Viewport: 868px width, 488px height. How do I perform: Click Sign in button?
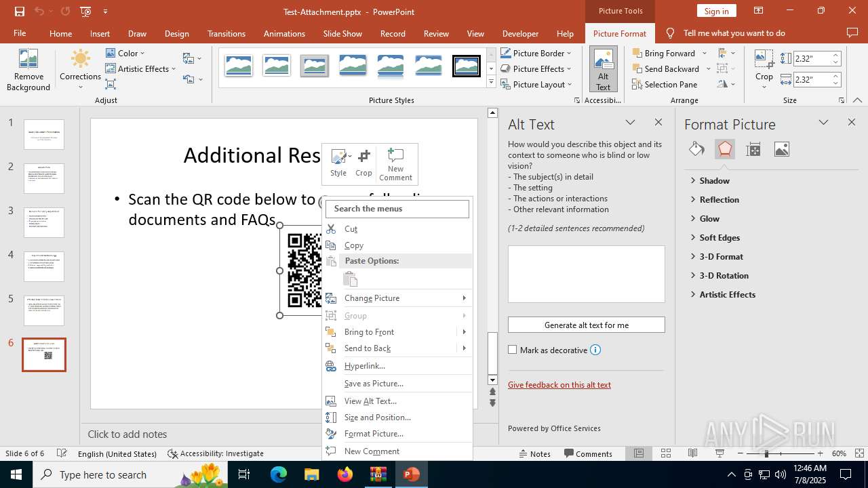coord(716,11)
